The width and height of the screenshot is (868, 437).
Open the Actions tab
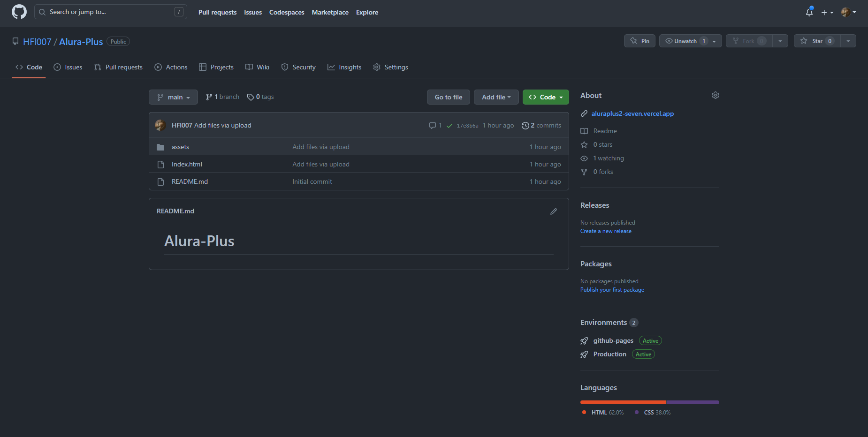tap(171, 67)
